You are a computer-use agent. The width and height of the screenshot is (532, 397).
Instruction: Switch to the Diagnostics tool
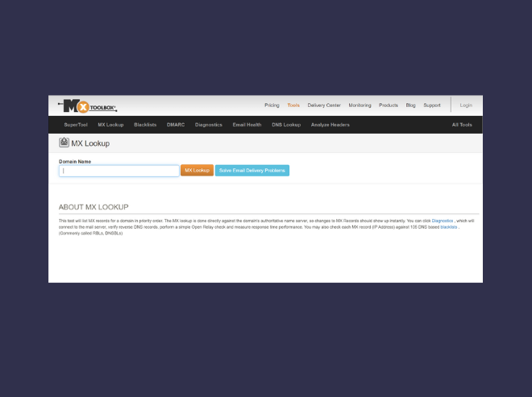[x=208, y=125]
